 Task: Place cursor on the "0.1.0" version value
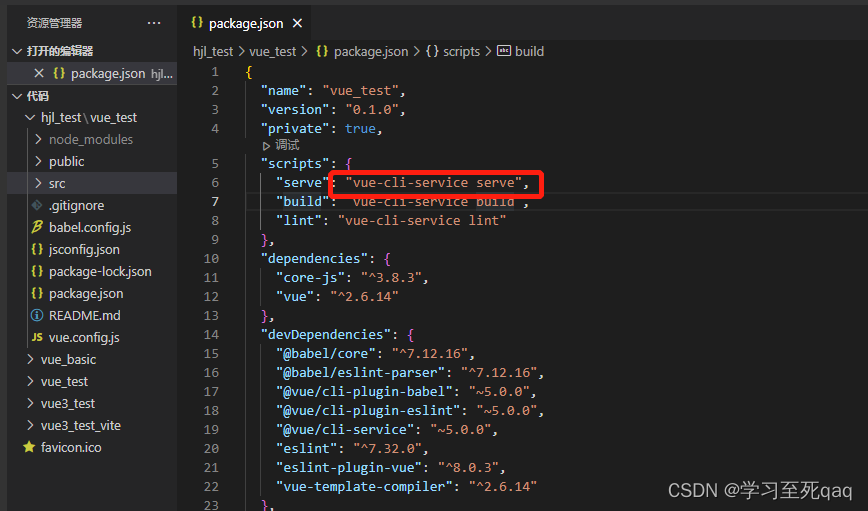(x=371, y=110)
